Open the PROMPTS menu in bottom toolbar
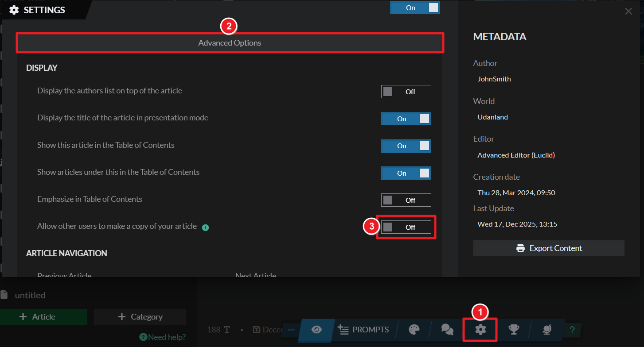Viewport: 644px width, 347px height. 363,330
